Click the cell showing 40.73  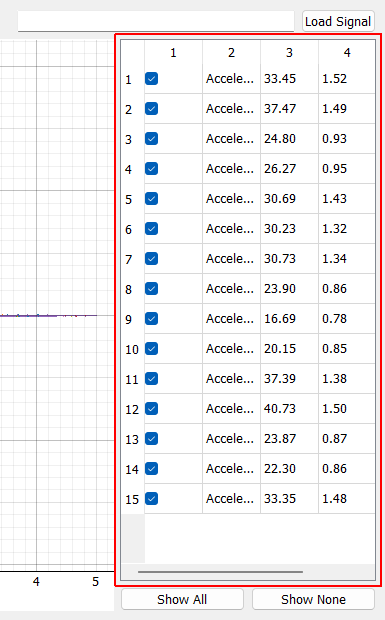pyautogui.click(x=289, y=409)
